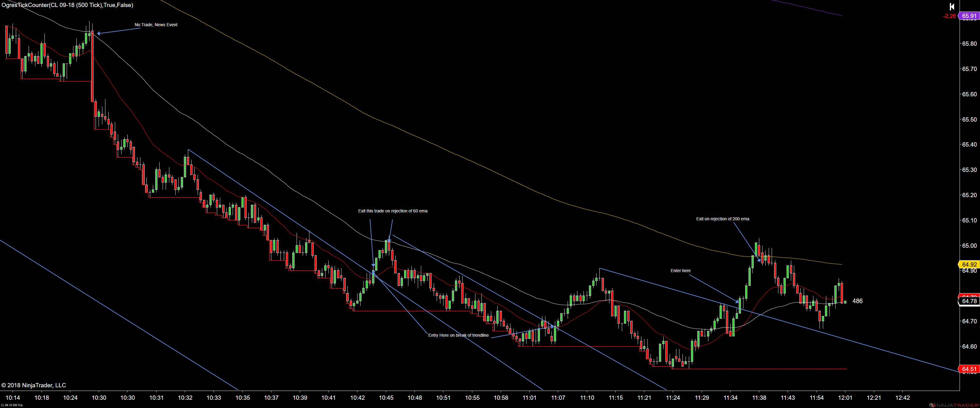
Task: Click the 10:33 time axis label
Action: pyautogui.click(x=214, y=398)
